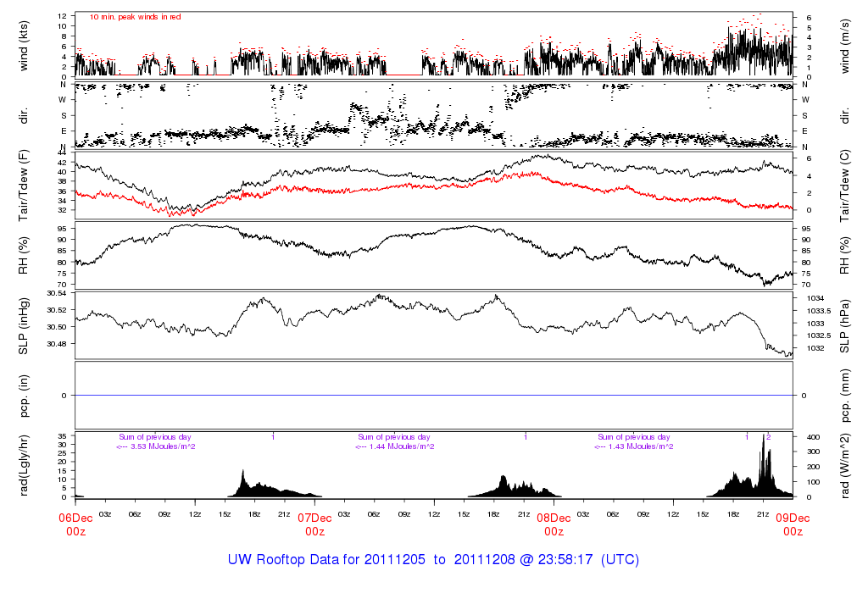Select the 1.44 MJoules/m^2 daily sum annotation
This screenshot has width=868, height=593.
coord(395,446)
